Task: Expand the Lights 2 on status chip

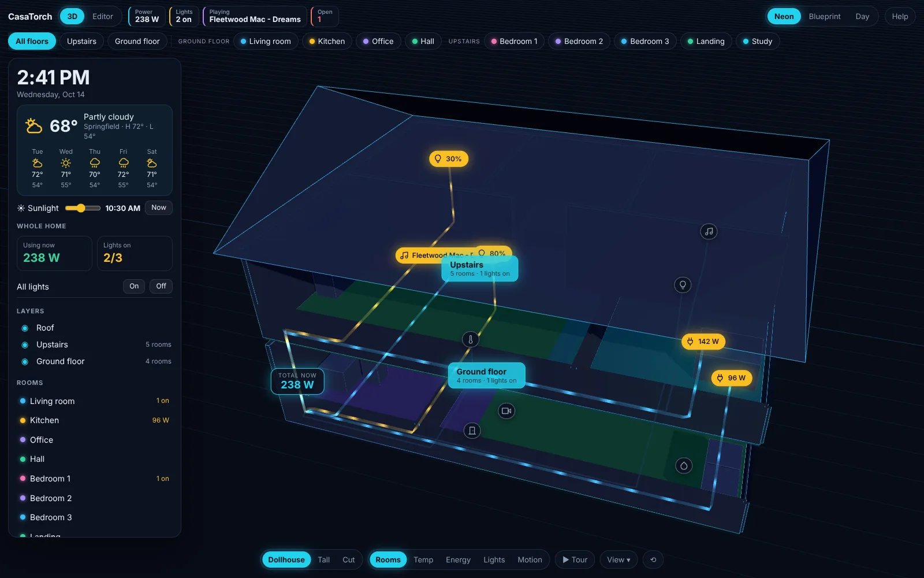Action: 184,16
